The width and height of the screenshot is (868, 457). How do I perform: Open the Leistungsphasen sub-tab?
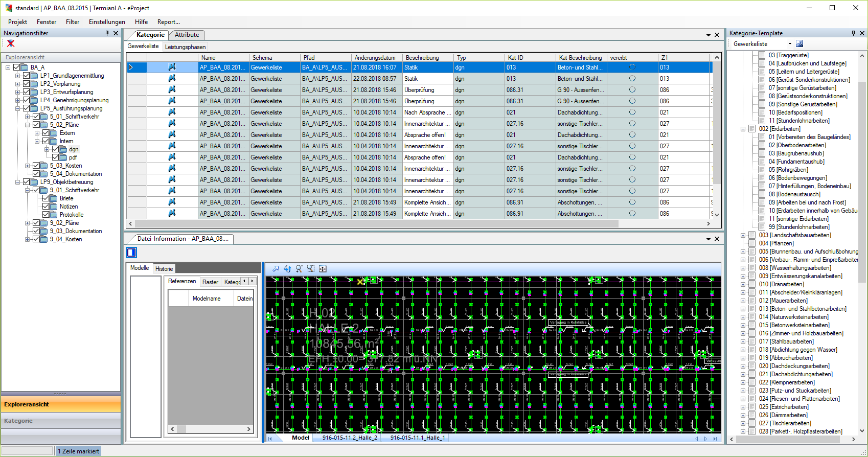pyautogui.click(x=185, y=47)
